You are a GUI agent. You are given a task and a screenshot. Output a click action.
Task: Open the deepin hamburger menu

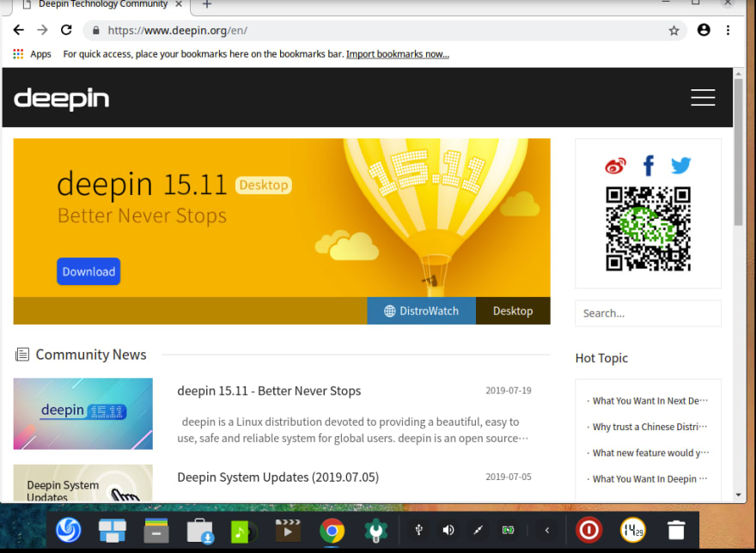point(703,97)
